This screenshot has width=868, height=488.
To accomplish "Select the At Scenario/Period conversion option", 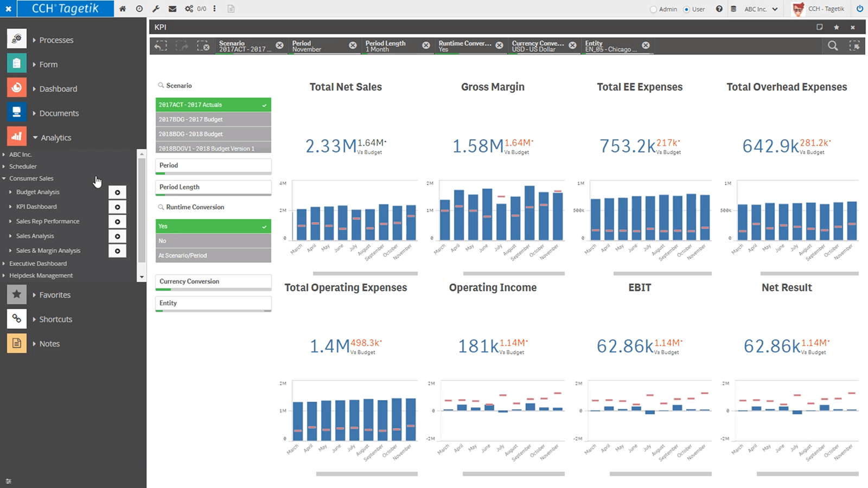I will click(213, 255).
